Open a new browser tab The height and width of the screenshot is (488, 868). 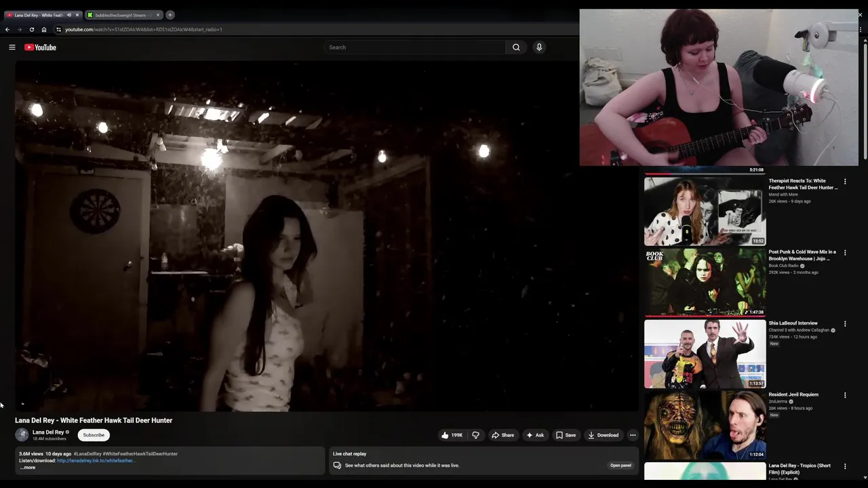pyautogui.click(x=170, y=15)
